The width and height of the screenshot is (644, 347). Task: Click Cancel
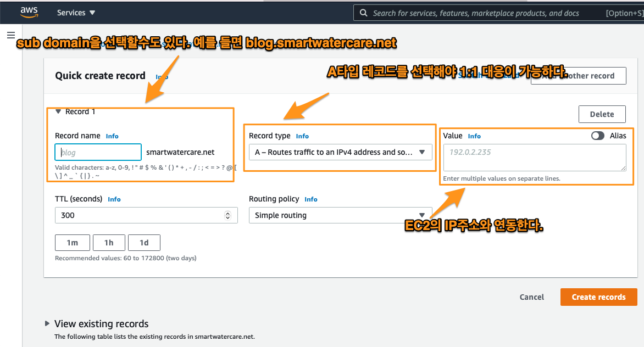tap(531, 297)
